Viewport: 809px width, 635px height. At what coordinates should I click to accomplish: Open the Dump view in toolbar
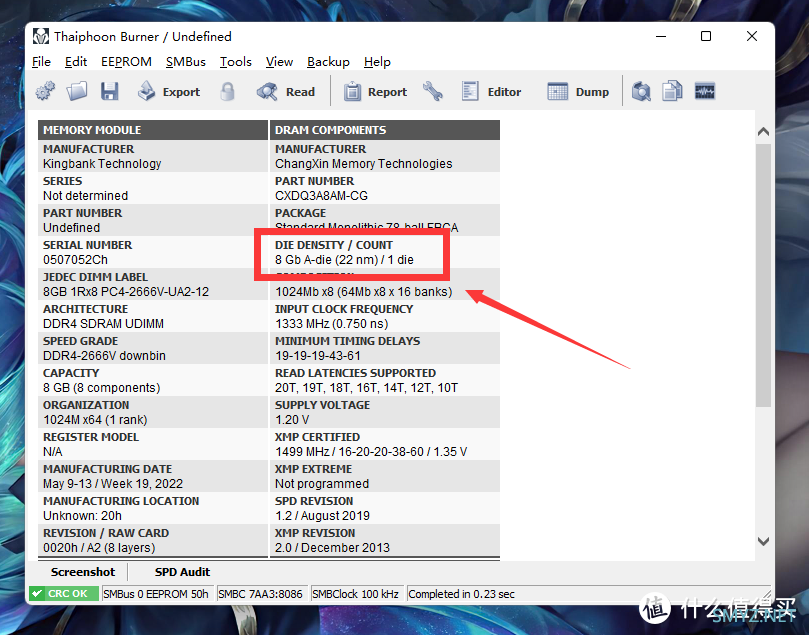pos(578,92)
